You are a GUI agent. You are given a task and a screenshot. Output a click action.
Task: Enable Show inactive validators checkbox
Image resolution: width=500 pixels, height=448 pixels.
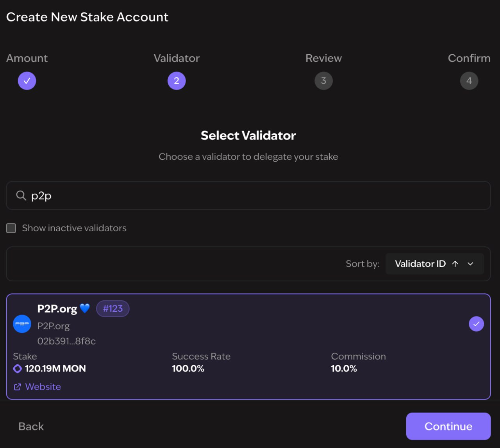pyautogui.click(x=11, y=228)
